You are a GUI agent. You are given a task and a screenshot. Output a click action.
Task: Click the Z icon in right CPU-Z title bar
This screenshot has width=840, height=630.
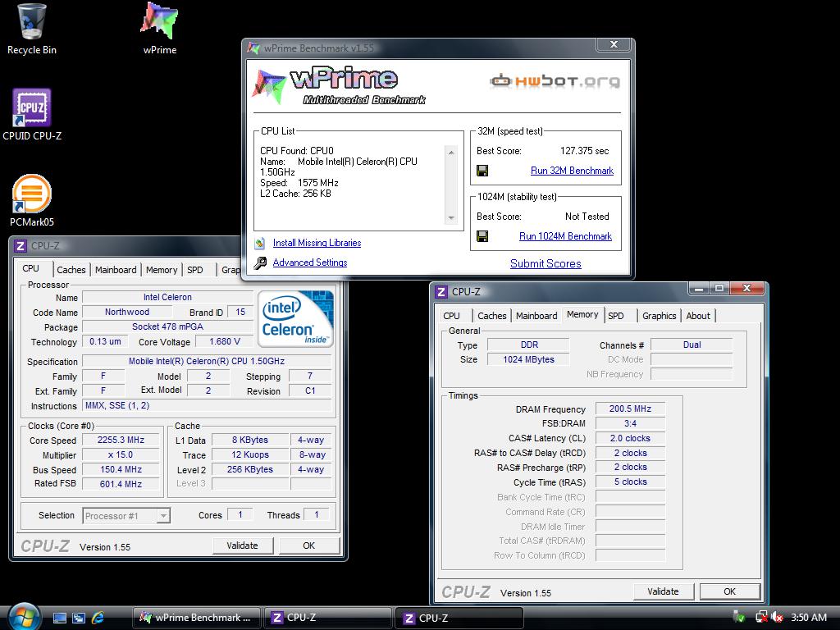441,292
